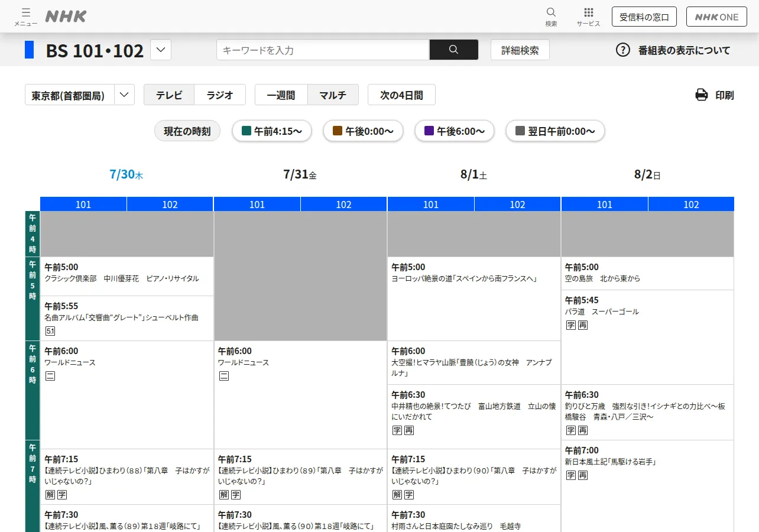Submit the keyword search with magnifier button

(x=453, y=50)
